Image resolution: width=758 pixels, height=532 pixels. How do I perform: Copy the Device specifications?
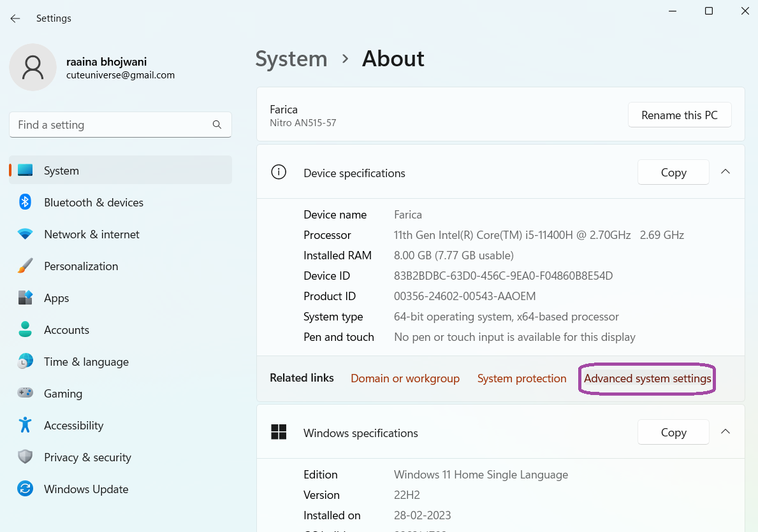point(673,173)
